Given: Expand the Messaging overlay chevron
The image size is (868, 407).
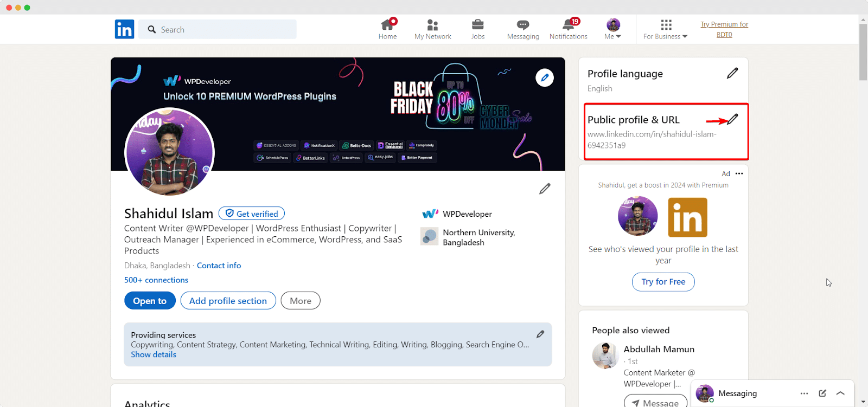Looking at the screenshot, I should point(840,393).
